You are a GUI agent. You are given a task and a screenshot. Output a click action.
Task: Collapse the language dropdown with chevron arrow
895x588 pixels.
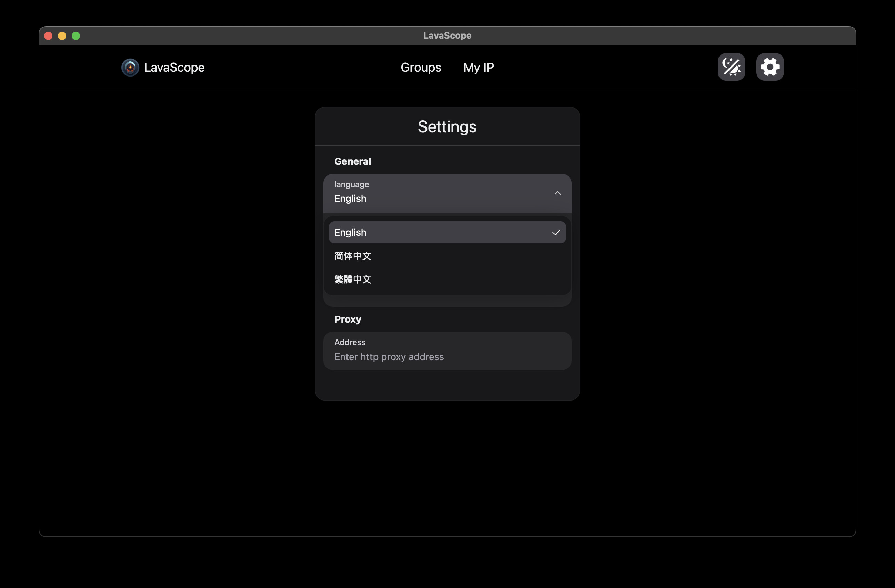(x=557, y=193)
